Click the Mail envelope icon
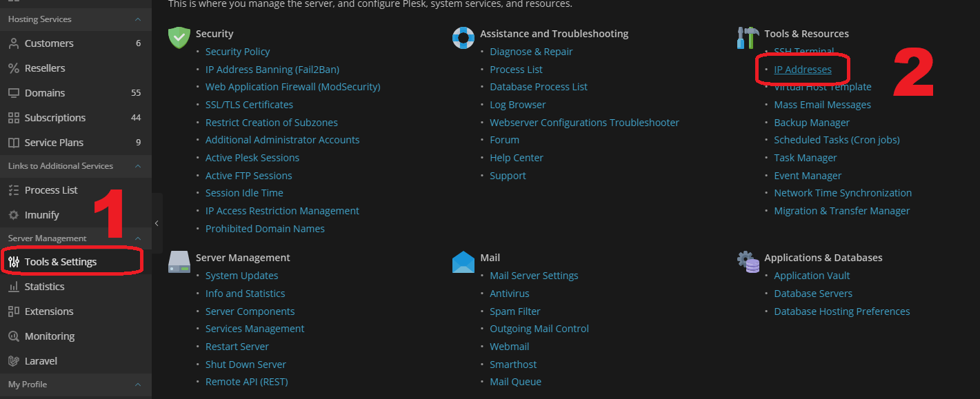980x399 pixels. [x=463, y=262]
